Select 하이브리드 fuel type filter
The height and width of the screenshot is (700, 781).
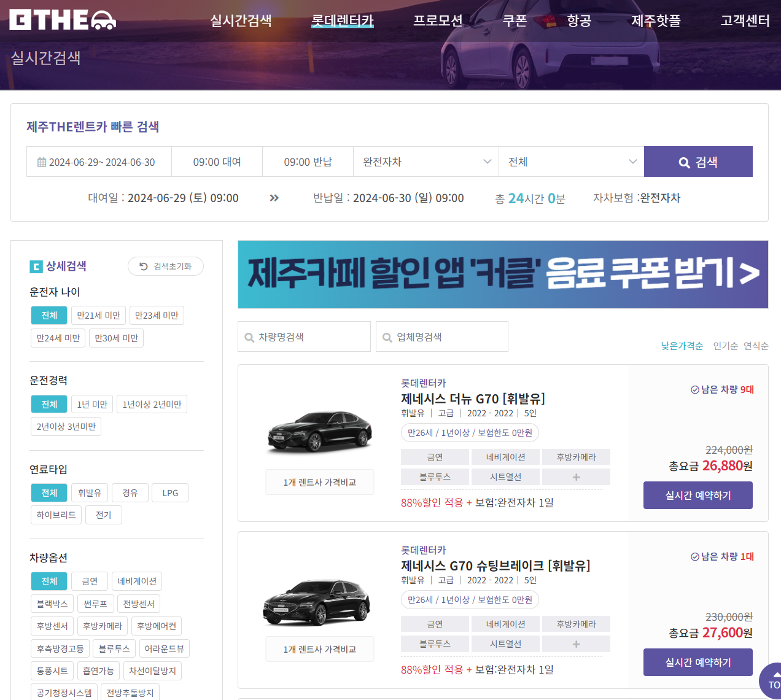pos(56,515)
